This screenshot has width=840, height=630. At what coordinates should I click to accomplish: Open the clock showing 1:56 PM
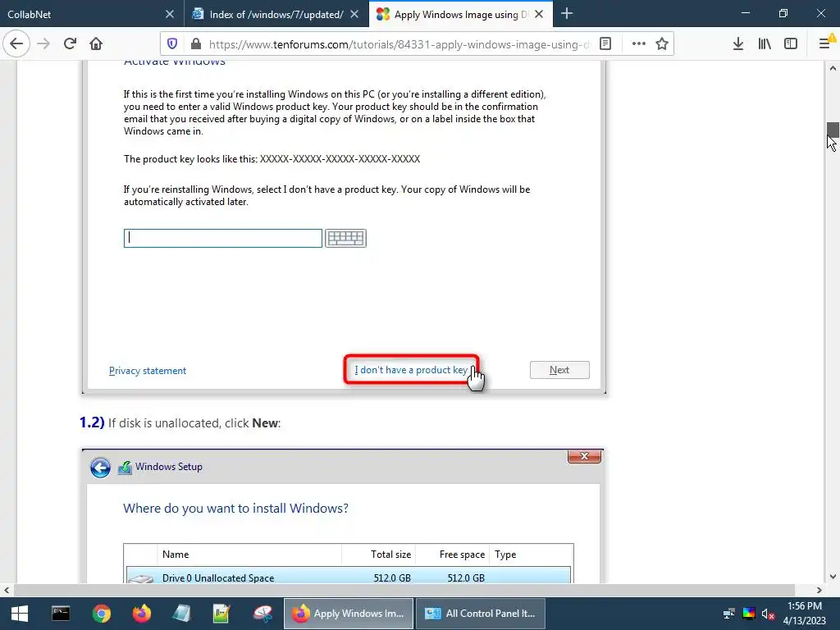(804, 614)
